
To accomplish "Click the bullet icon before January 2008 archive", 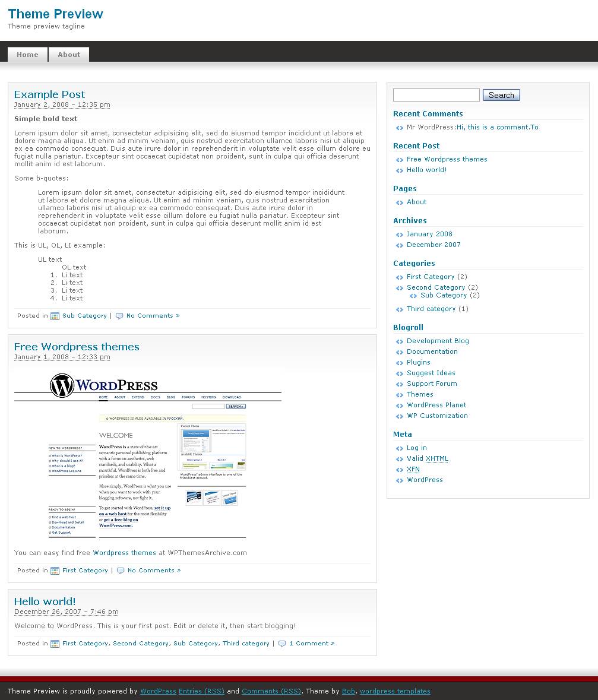I will (398, 234).
